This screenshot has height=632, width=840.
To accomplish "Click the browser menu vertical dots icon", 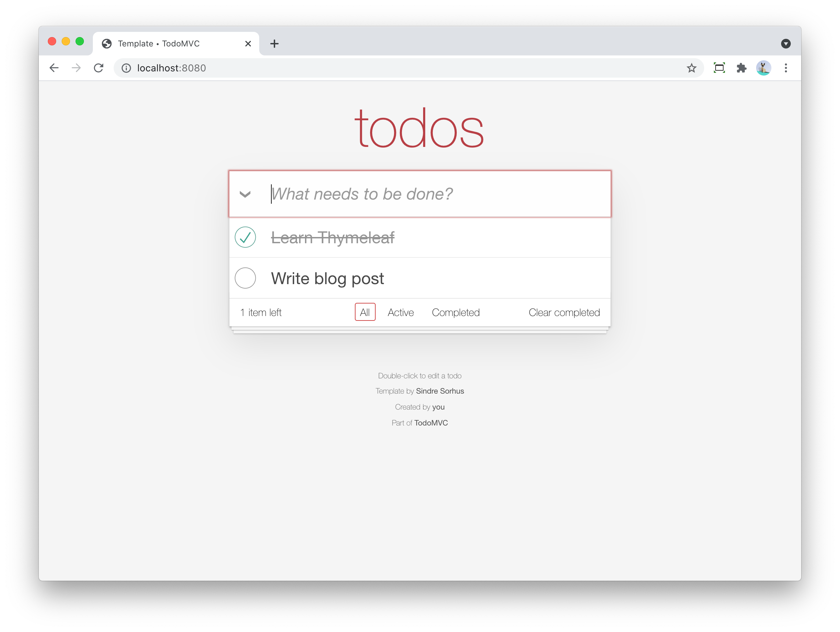I will [786, 67].
